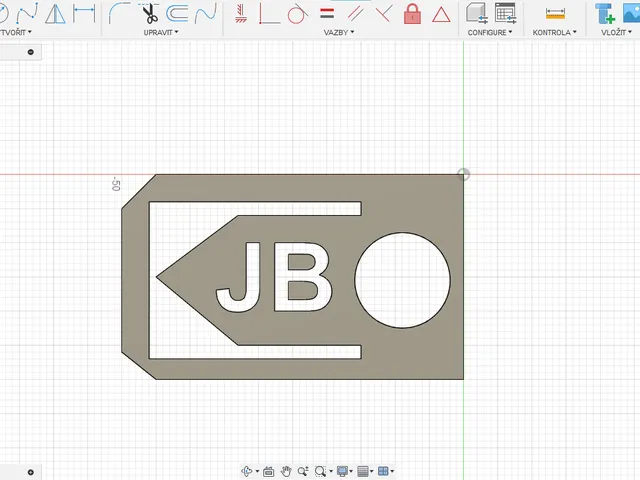Select the Orbit navigation tool

coord(246,471)
